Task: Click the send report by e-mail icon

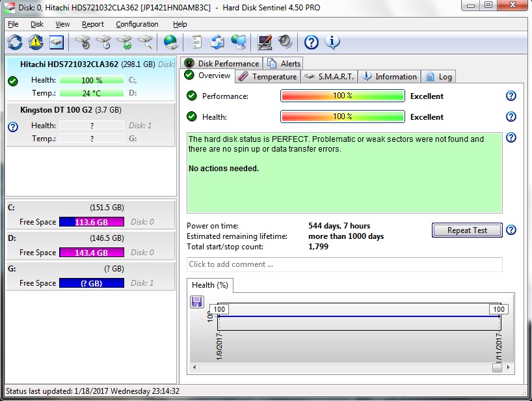Action: point(217,42)
